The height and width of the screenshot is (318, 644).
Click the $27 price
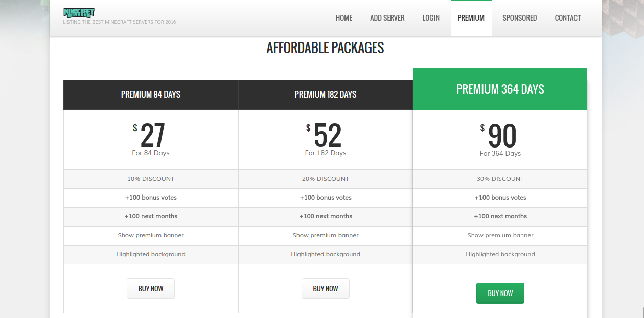pyautogui.click(x=152, y=136)
